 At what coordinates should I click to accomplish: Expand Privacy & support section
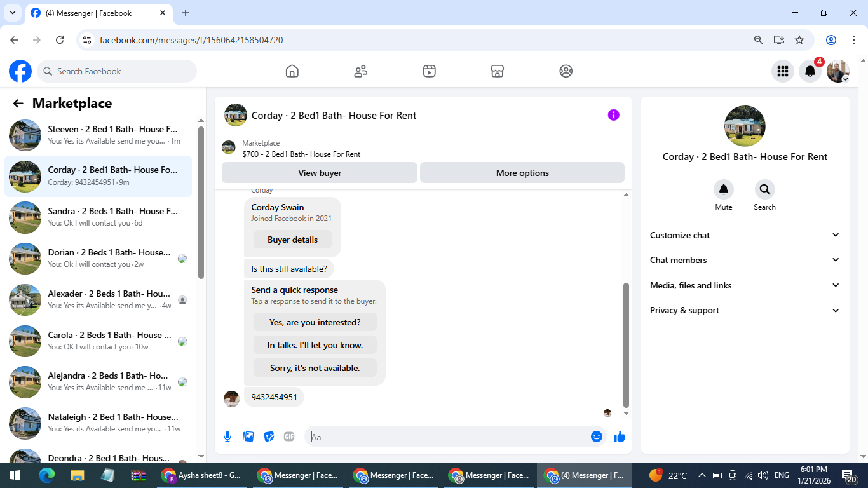[745, 310]
